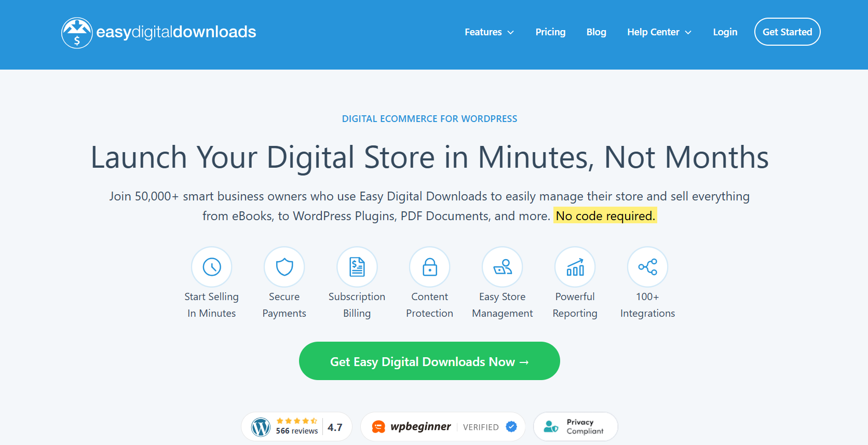This screenshot has width=868, height=445.
Task: Go to the Blog
Action: (x=596, y=32)
